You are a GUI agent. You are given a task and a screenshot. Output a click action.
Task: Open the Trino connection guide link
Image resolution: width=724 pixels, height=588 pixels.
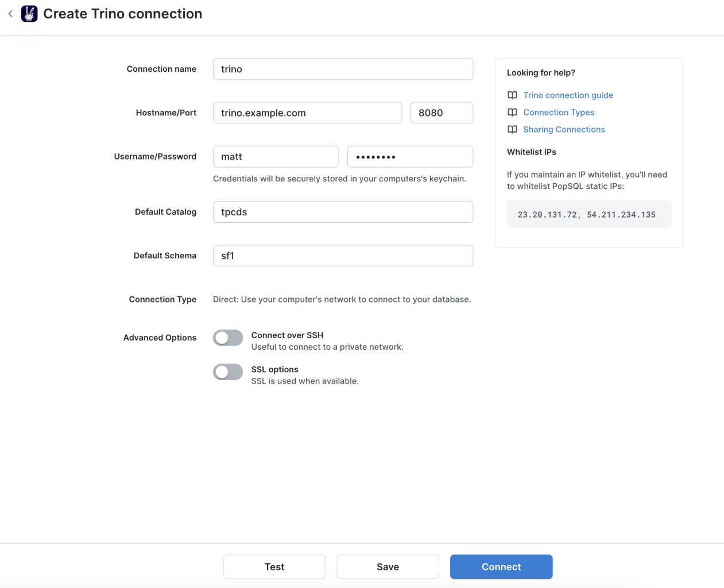tap(568, 95)
